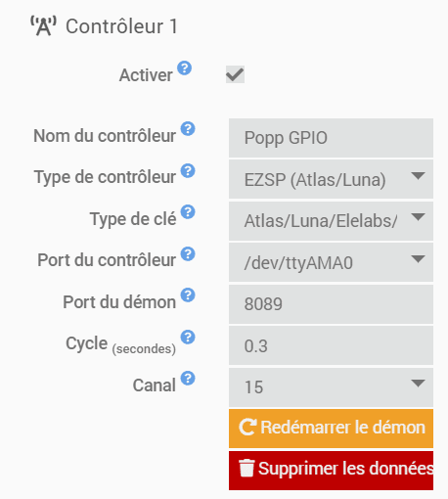This screenshot has height=499, width=448.
Task: Open the /dev/ttyAMA0 port dropdown
Action: click(x=331, y=262)
